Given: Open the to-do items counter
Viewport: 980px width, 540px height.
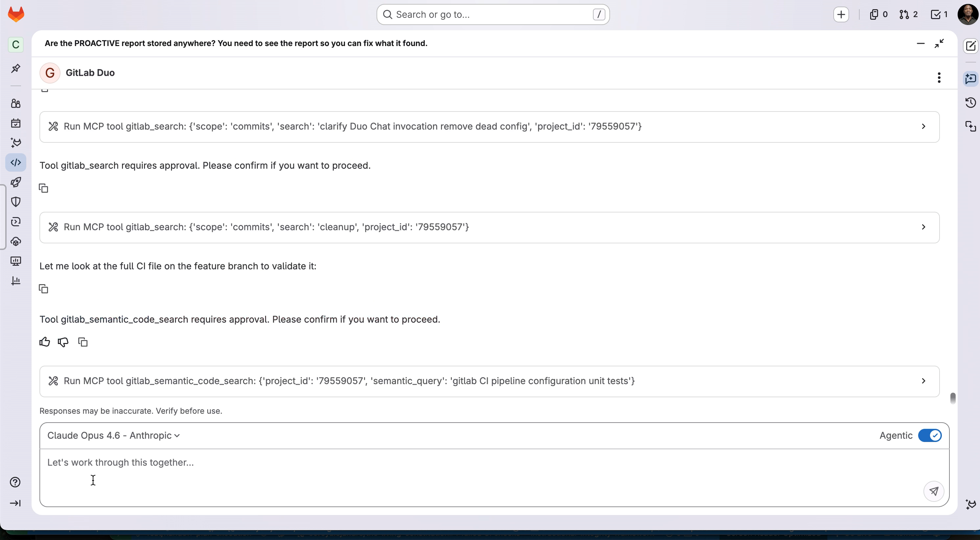Looking at the screenshot, I should click(939, 14).
